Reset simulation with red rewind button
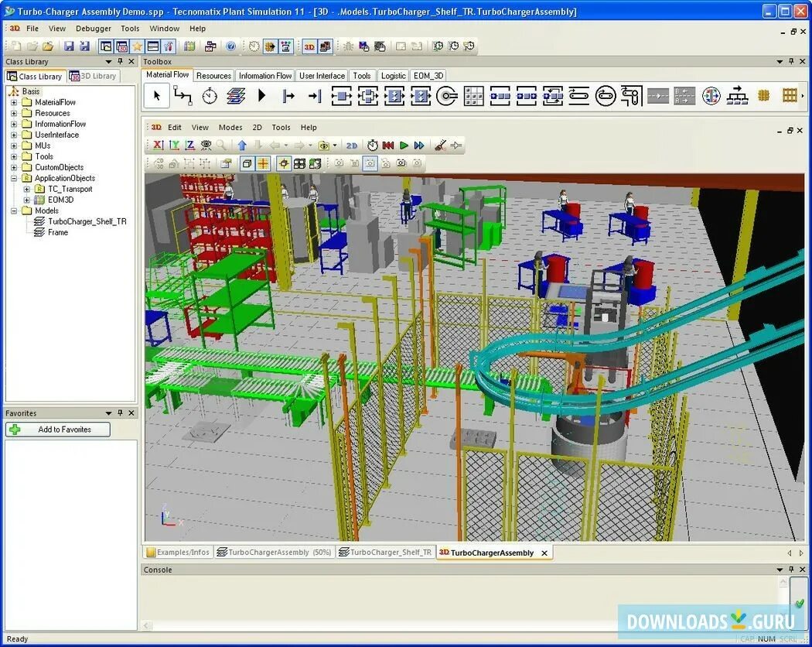Screen dimensions: 812x647 (388, 145)
